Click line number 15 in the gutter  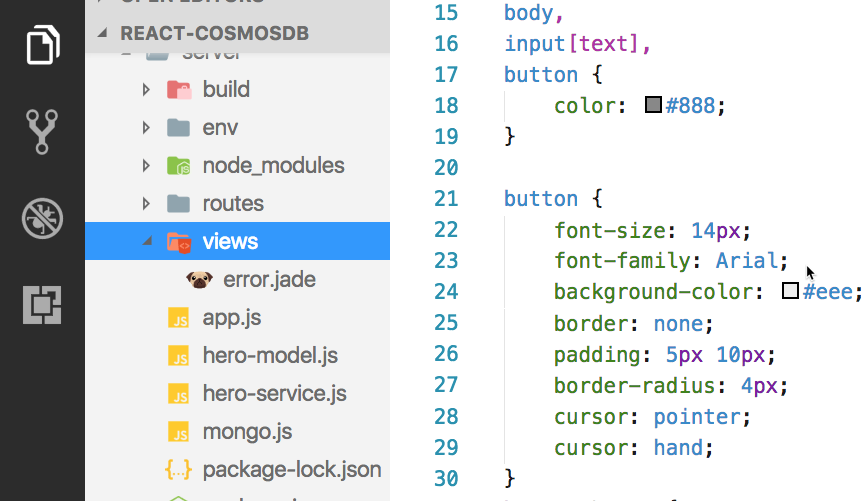[x=446, y=13]
